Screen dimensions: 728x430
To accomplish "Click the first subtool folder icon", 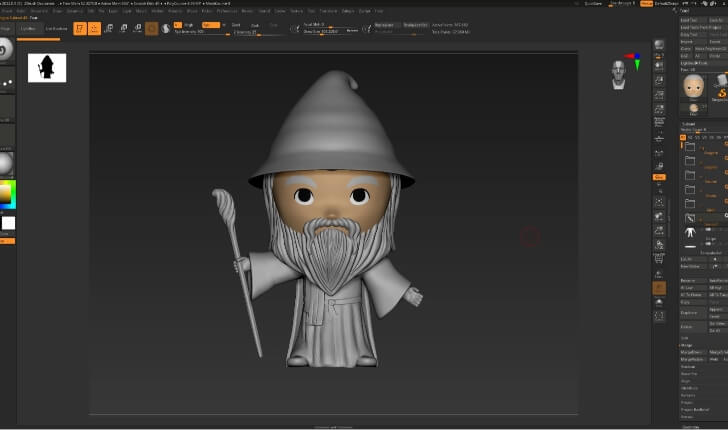I will [690, 147].
